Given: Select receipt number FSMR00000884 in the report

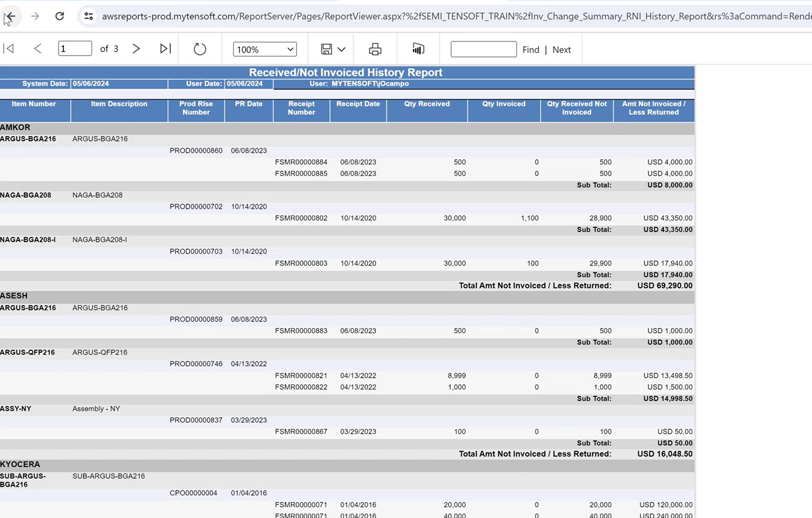Looking at the screenshot, I should click(x=301, y=162).
